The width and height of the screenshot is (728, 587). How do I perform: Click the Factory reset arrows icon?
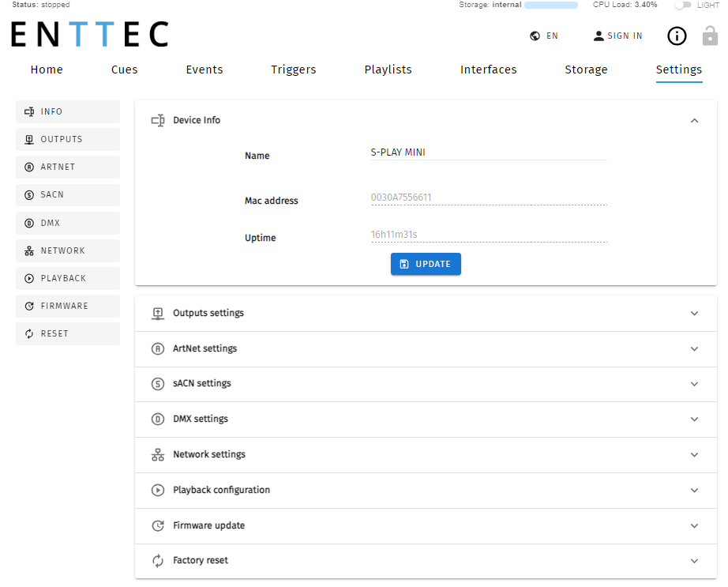click(158, 560)
